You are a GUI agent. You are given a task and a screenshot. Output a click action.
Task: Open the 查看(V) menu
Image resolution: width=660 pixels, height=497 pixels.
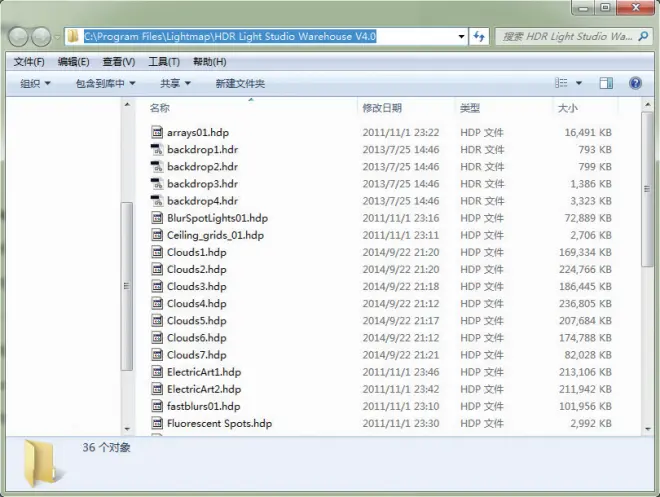click(119, 62)
